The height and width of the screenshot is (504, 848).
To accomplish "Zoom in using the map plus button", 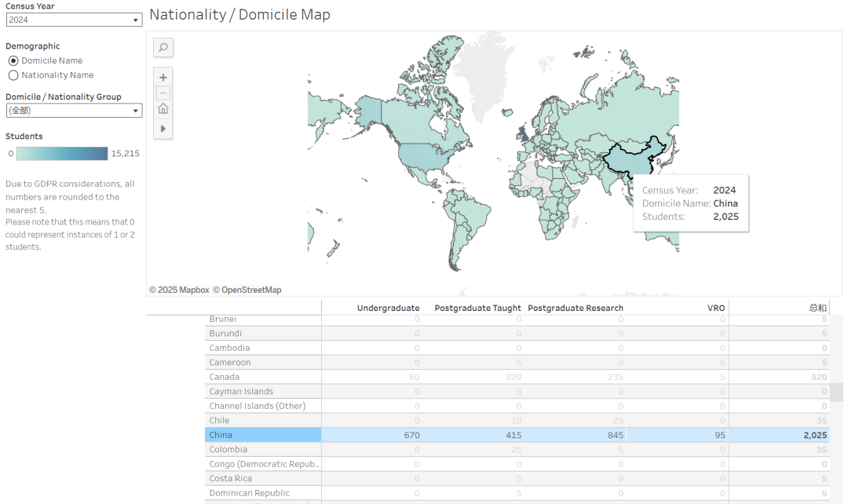I will click(x=163, y=78).
